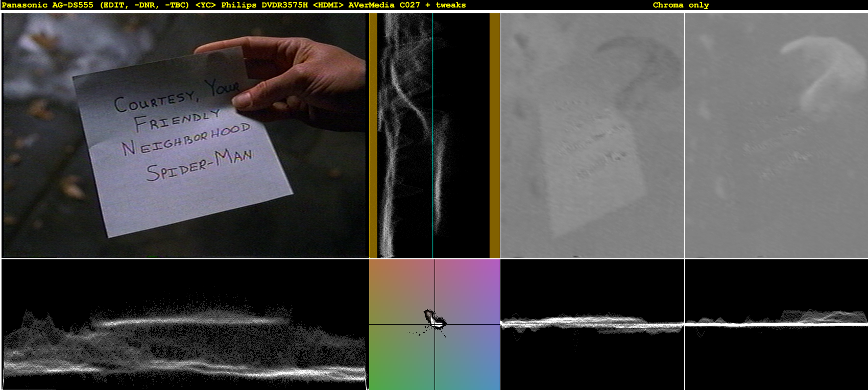Select the right grayscale chroma-only image
The image size is (868, 390).
coord(776,135)
